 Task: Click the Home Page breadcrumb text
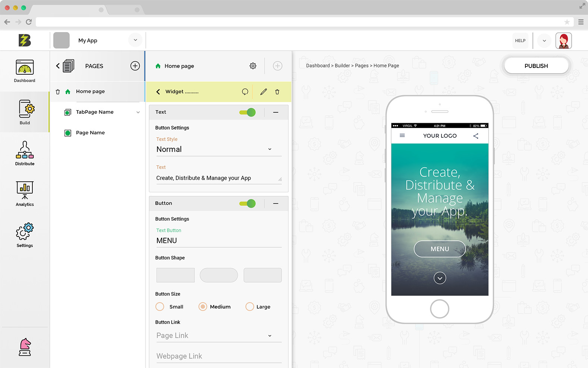(x=386, y=66)
